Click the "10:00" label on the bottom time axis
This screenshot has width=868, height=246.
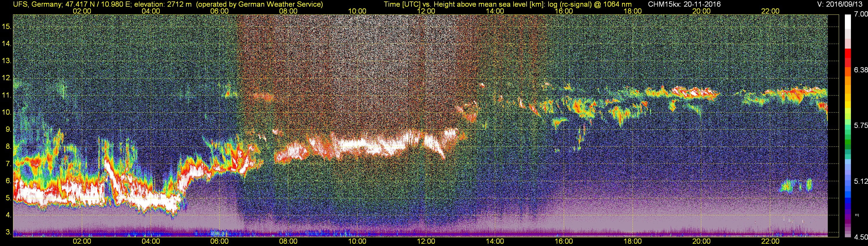[357, 241]
